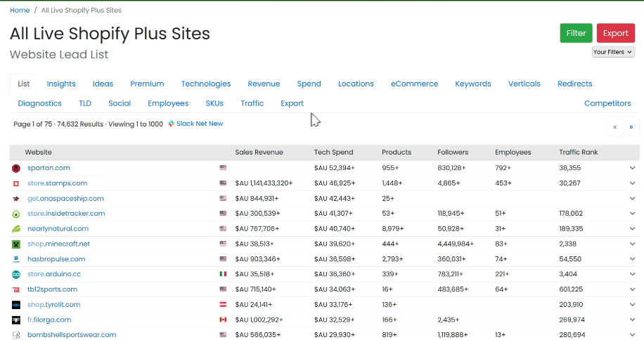Switch to the Traffic tab

click(x=252, y=103)
